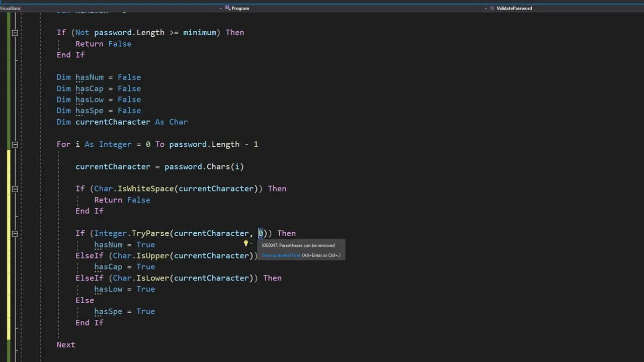Set a breakpoint beside the first Return False
The height and width of the screenshot is (362, 644).
[4, 44]
